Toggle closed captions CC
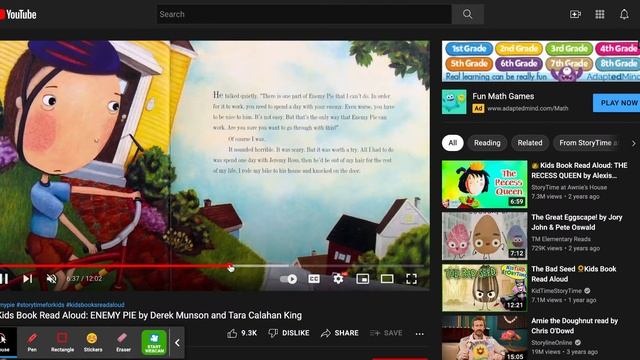640x360 pixels. 313,279
